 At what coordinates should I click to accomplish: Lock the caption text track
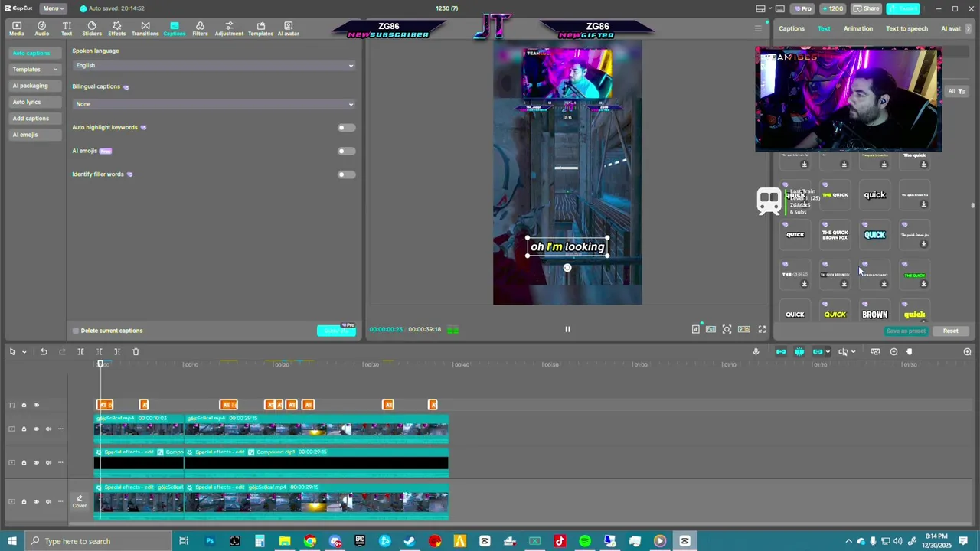coord(24,405)
